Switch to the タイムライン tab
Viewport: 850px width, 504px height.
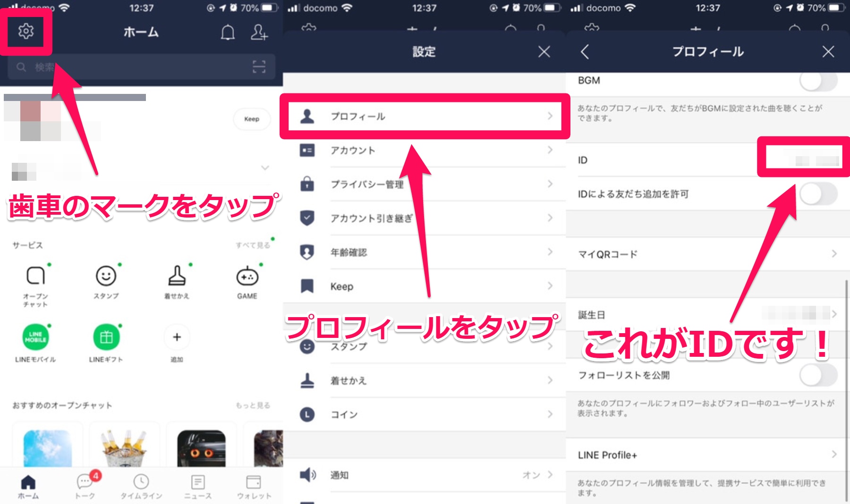tap(141, 487)
